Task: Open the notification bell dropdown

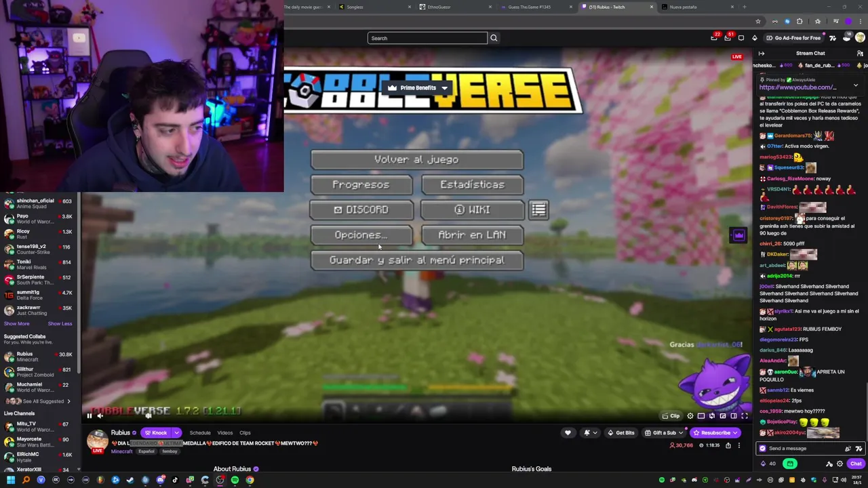Action: click(589, 432)
